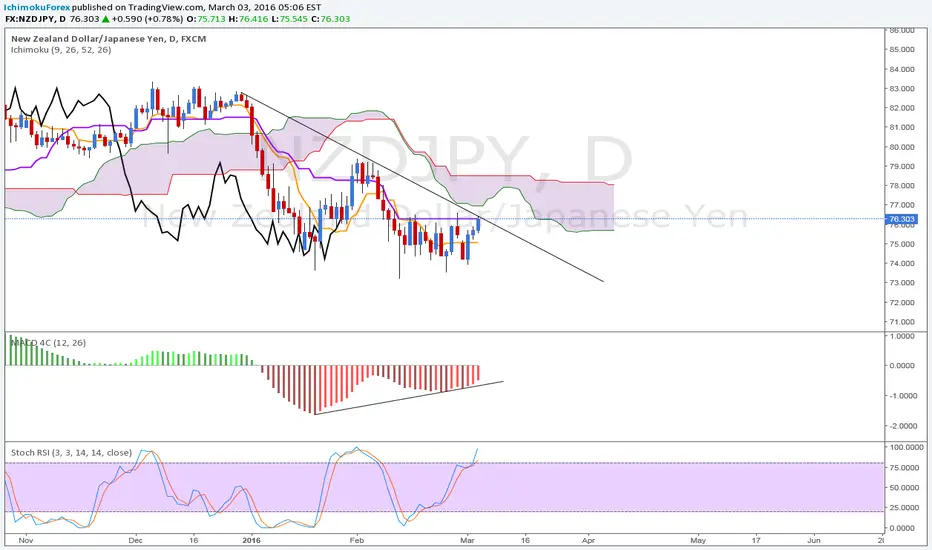Click the 17 label on time axis
The width and height of the screenshot is (932, 550).
(x=755, y=540)
